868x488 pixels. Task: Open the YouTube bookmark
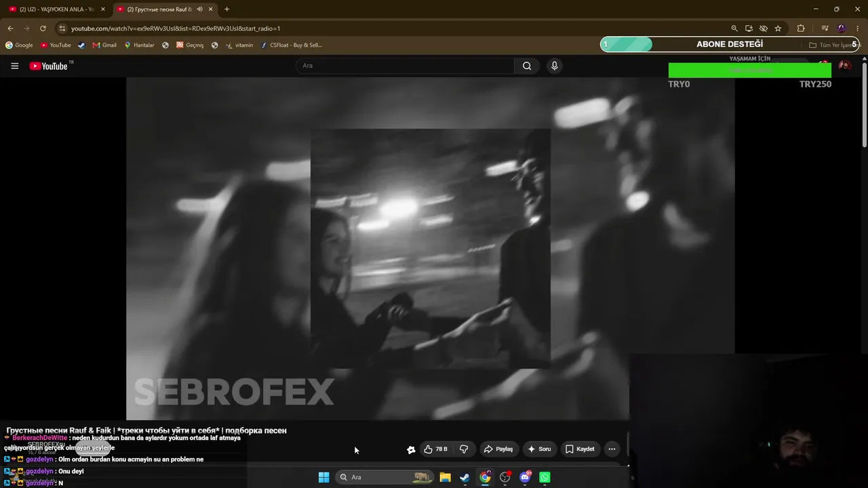pos(56,45)
